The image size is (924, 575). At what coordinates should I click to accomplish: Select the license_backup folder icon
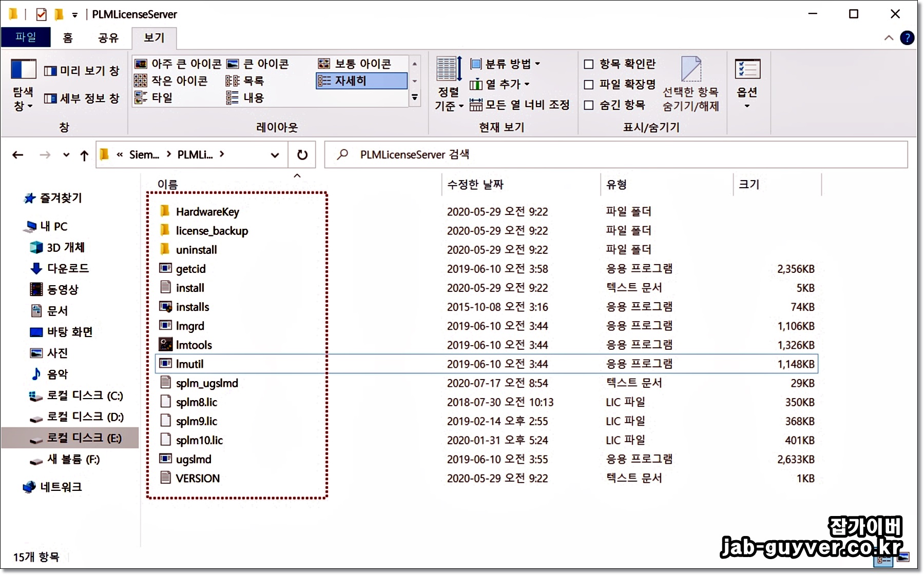[165, 230]
